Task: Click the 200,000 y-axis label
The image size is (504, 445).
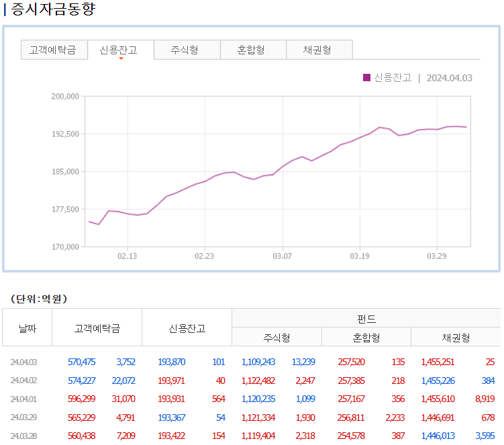Action: point(65,97)
